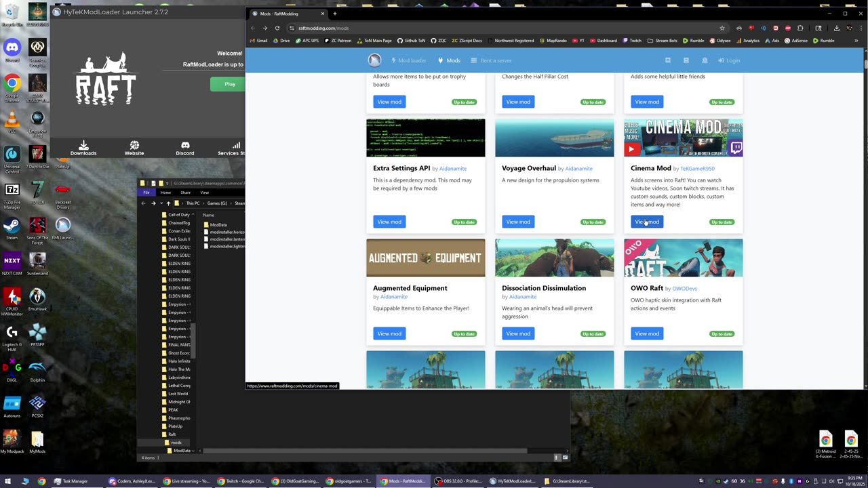Viewport: 868px width, 488px height.
Task: Select the mods folder in Explorer tree
Action: tap(176, 443)
